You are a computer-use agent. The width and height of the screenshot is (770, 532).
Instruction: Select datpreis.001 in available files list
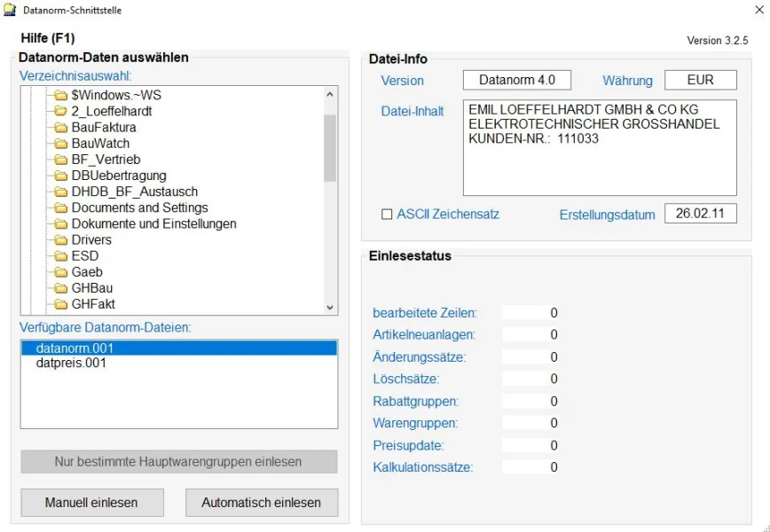71,363
